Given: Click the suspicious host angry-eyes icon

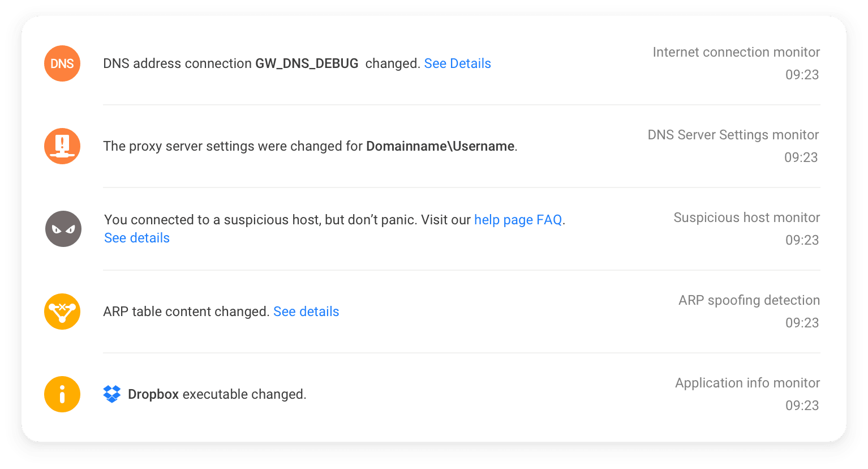Looking at the screenshot, I should tap(63, 229).
